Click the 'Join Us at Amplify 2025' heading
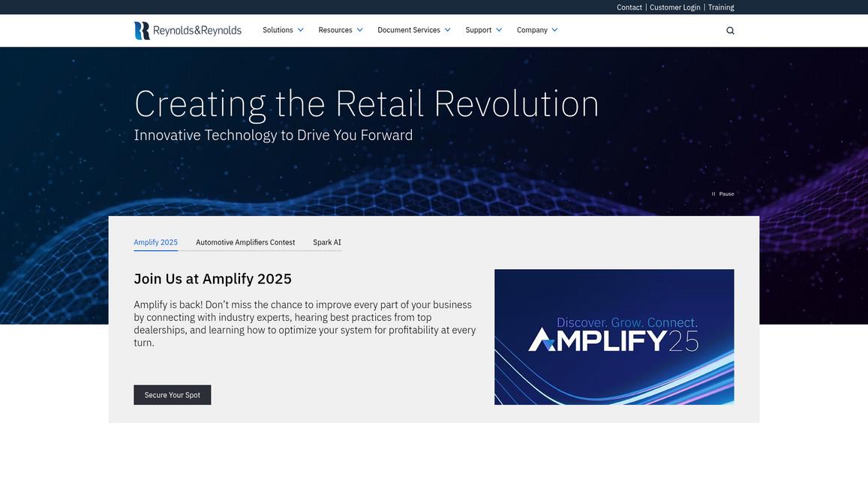 click(x=212, y=279)
